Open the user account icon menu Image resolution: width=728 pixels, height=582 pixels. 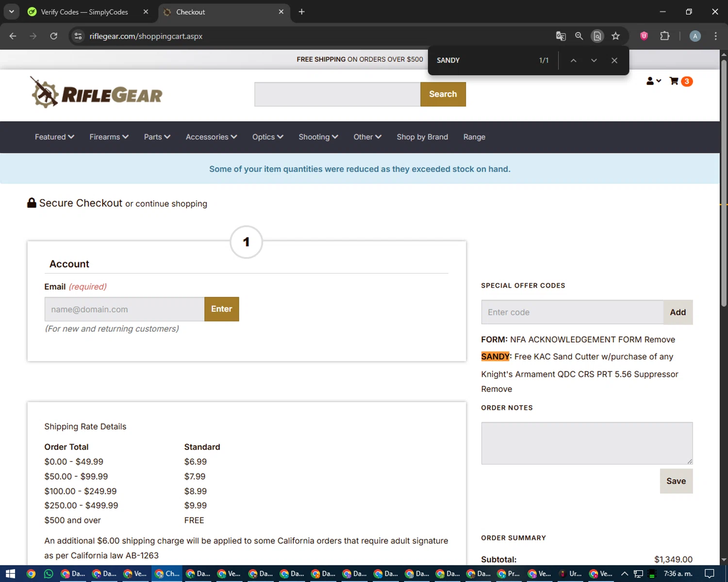point(653,81)
